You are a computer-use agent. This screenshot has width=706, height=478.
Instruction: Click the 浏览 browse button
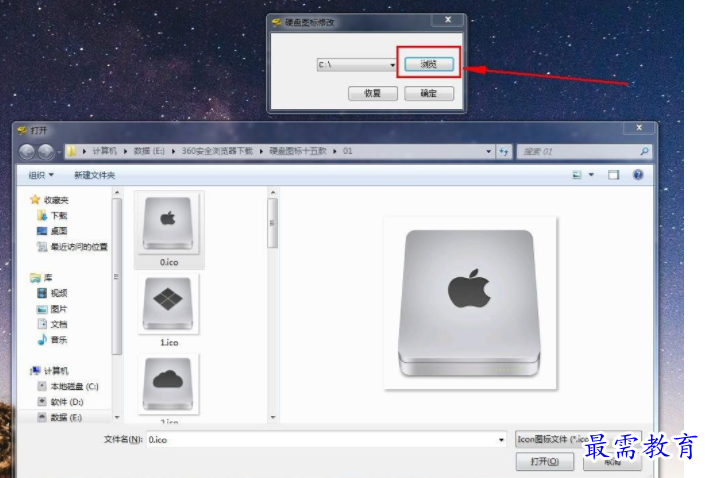428,64
